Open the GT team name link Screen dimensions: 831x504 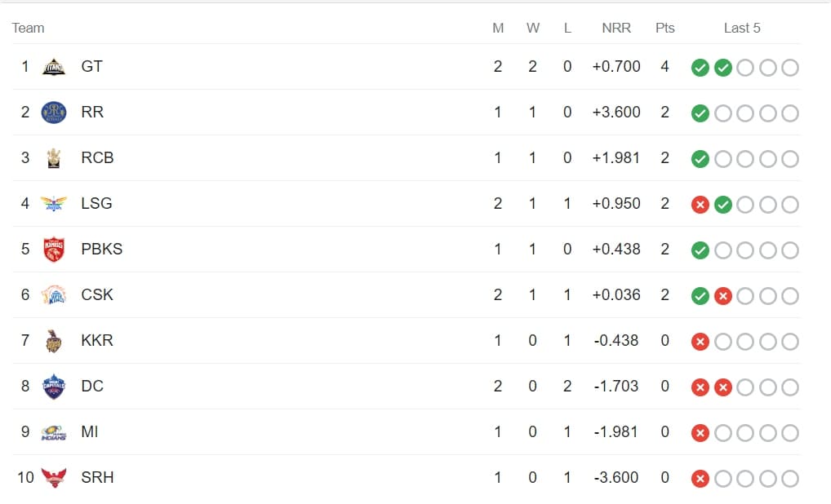[x=91, y=67]
